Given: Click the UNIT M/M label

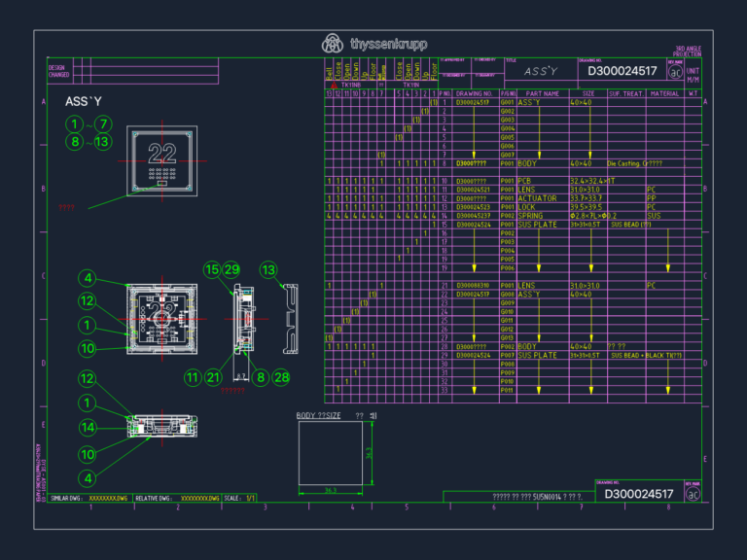Looking at the screenshot, I should point(693,75).
